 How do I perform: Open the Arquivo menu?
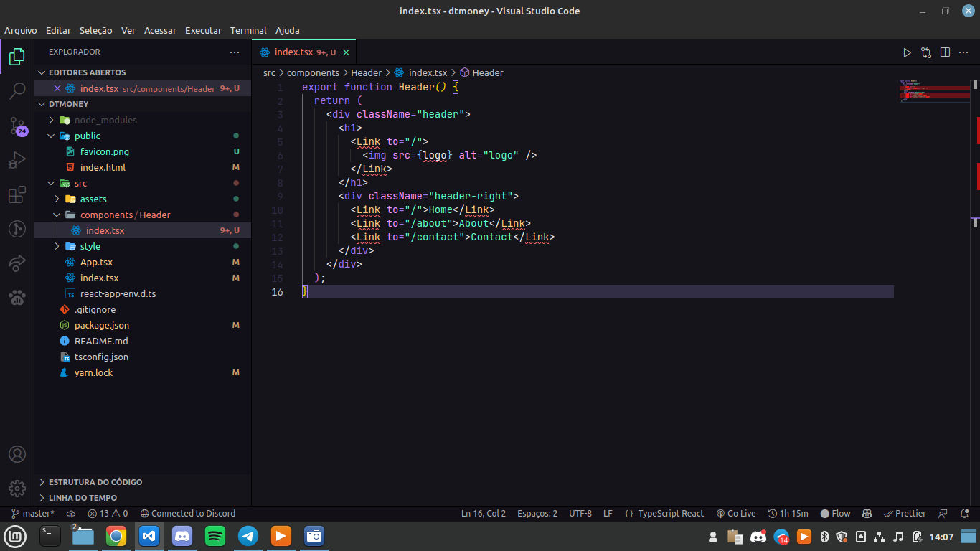tap(21, 30)
